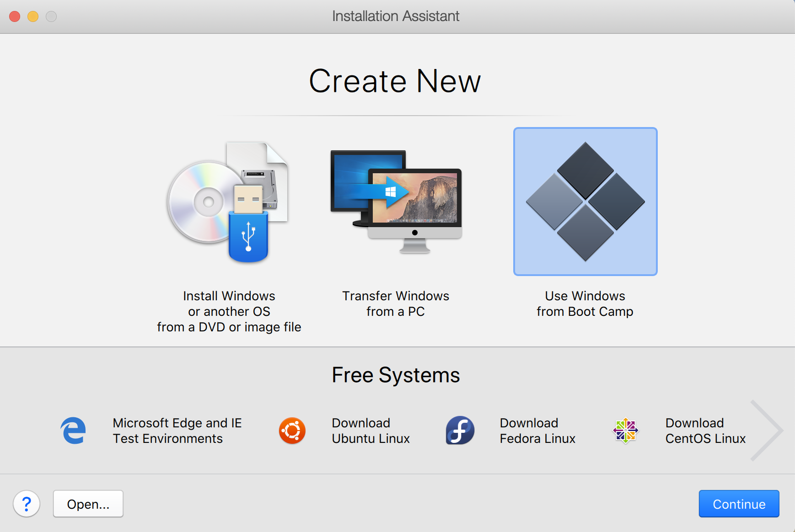This screenshot has width=795, height=532.
Task: Click 'Use Windows from Boot Camp' caption
Action: [585, 303]
